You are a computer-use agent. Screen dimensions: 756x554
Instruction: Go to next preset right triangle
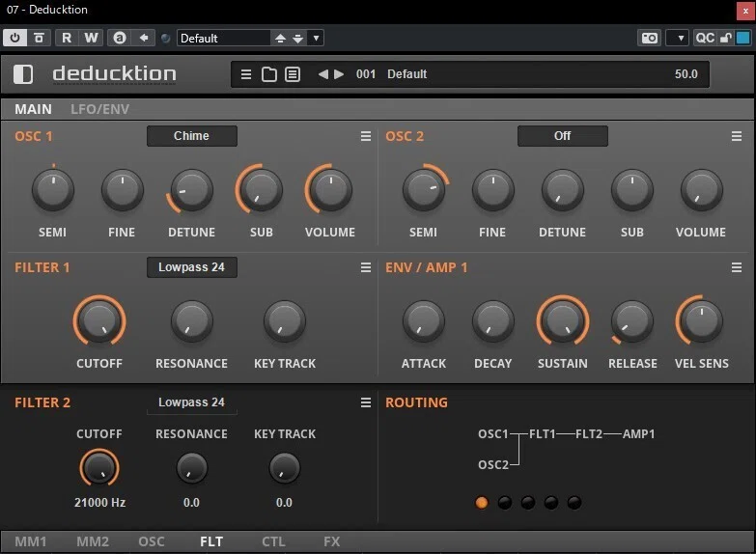point(339,74)
